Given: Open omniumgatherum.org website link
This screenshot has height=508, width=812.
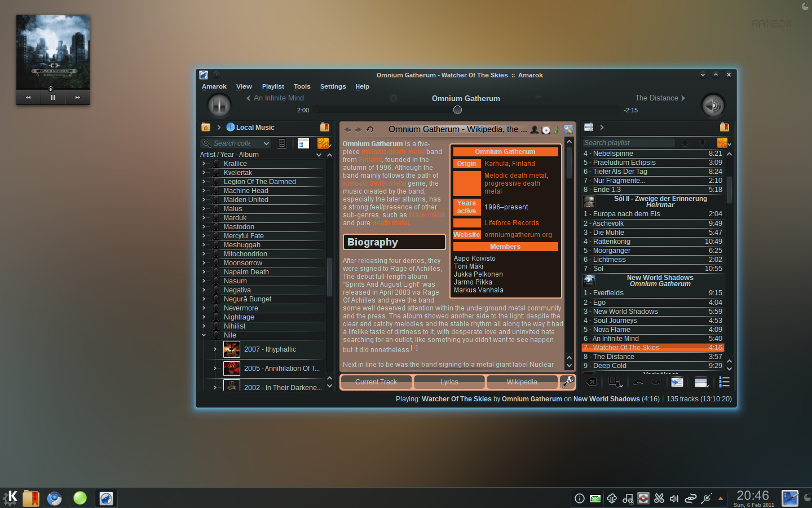Looking at the screenshot, I should [x=518, y=235].
